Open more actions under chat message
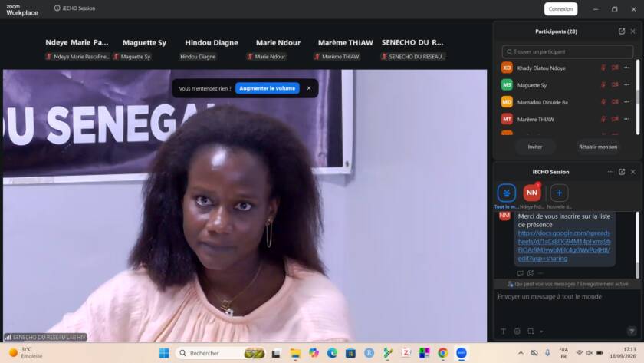The image size is (644, 363). coord(540,273)
